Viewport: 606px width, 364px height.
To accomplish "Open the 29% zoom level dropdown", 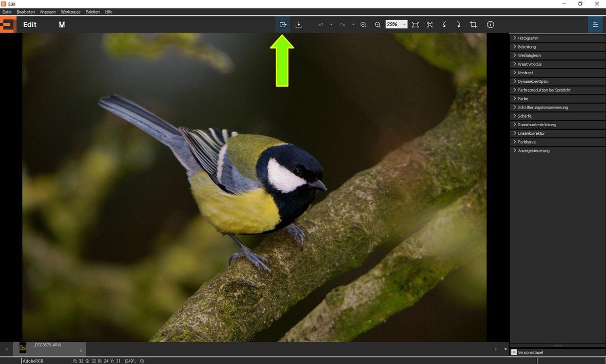I will click(x=404, y=25).
